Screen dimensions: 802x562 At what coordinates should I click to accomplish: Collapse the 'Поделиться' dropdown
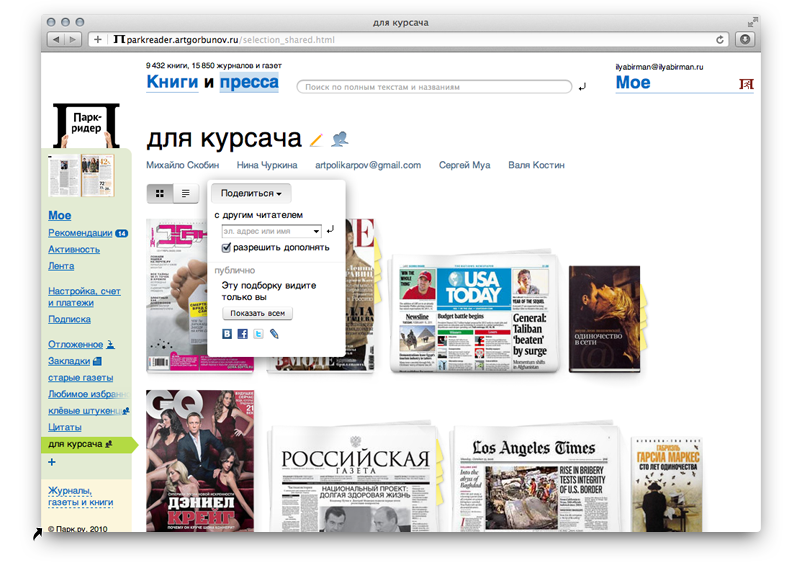click(251, 193)
